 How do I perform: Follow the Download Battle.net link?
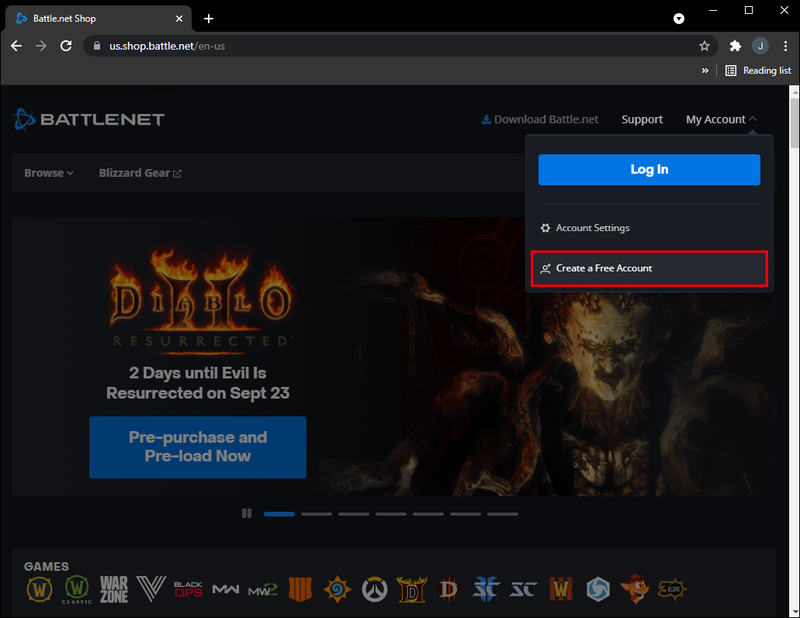point(540,119)
